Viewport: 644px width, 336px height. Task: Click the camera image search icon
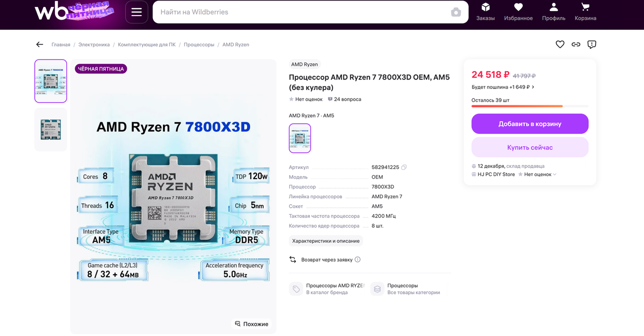pyautogui.click(x=456, y=12)
